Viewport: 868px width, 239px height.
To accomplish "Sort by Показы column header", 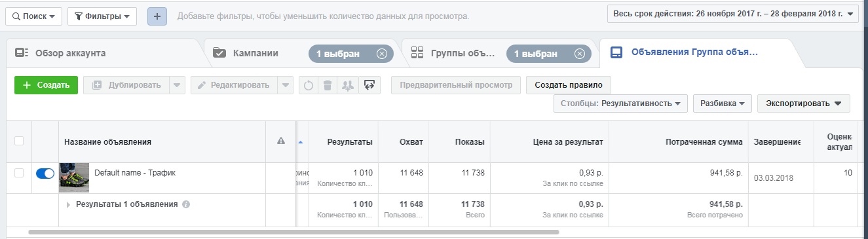I will [469, 141].
